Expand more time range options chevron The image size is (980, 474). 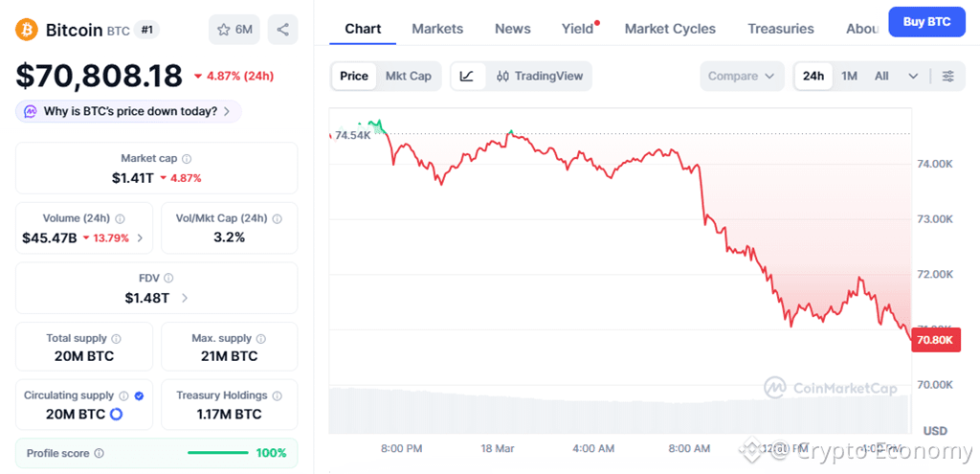pyautogui.click(x=913, y=76)
